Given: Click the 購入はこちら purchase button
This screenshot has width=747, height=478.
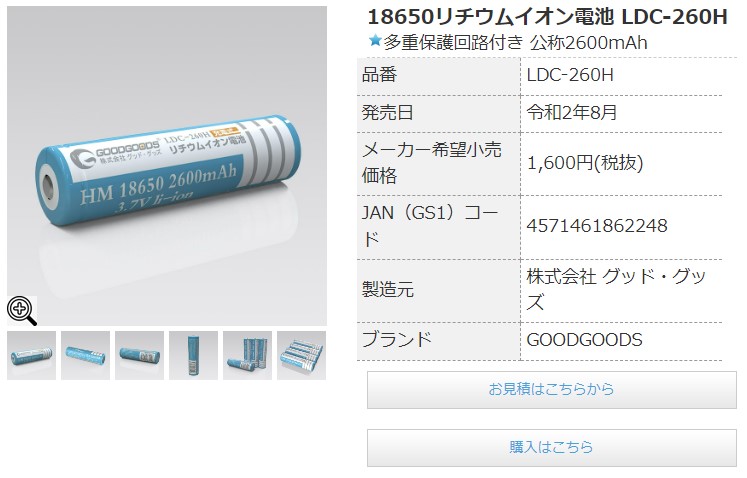Looking at the screenshot, I should tap(552, 447).
